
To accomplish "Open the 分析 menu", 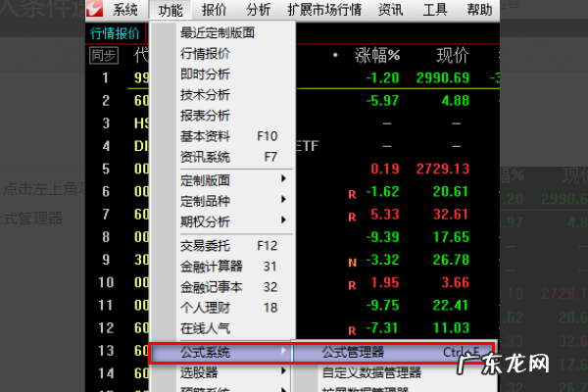I will [258, 10].
